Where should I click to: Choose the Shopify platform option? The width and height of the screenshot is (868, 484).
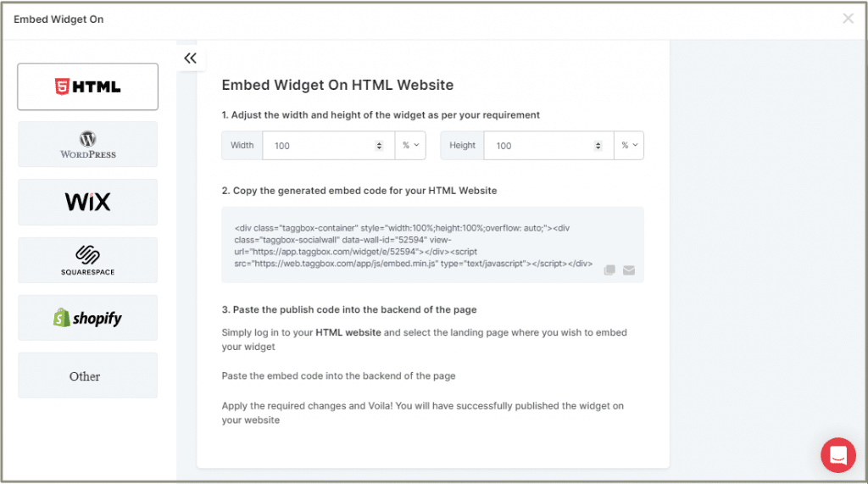(x=87, y=318)
